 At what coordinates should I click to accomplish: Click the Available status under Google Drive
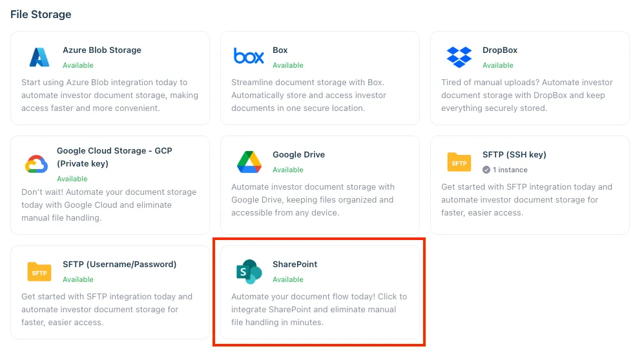tap(288, 170)
